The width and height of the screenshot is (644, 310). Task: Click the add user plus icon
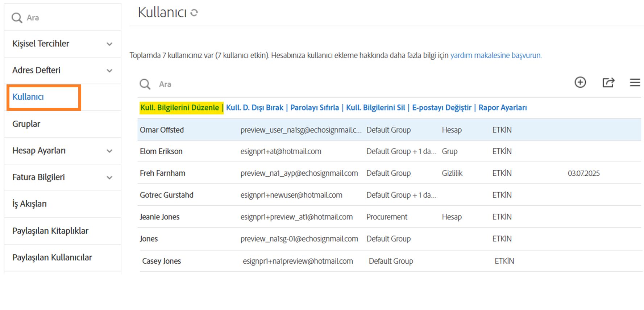tap(580, 83)
